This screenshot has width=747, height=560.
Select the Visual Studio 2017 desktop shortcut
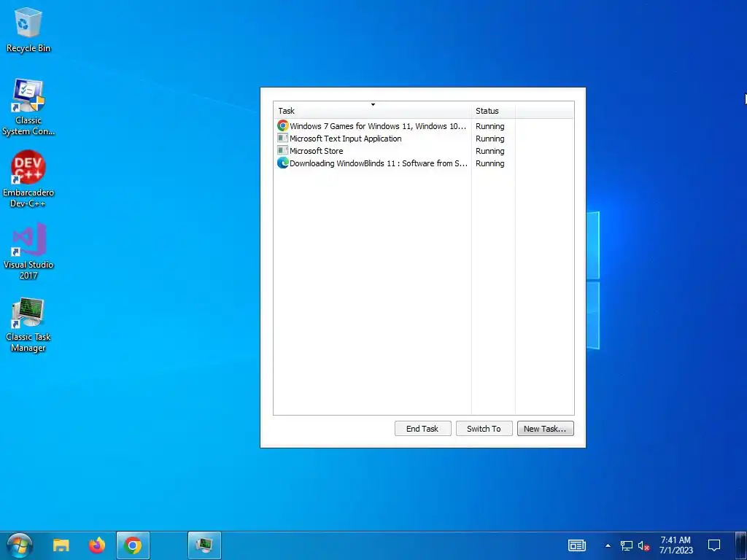point(28,251)
